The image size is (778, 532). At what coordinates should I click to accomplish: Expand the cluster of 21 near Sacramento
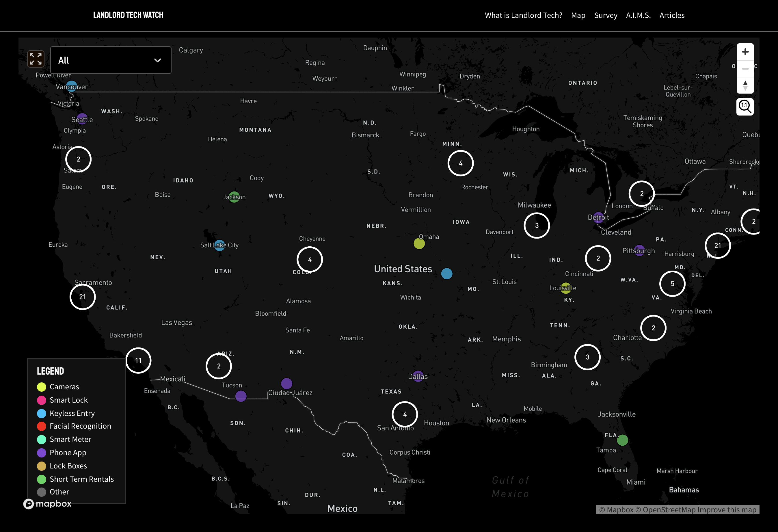[x=82, y=297]
